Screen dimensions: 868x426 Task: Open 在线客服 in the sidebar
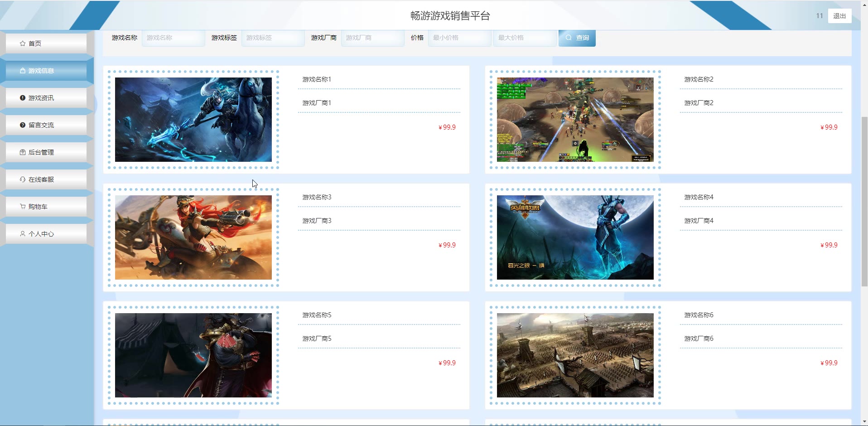pos(46,179)
